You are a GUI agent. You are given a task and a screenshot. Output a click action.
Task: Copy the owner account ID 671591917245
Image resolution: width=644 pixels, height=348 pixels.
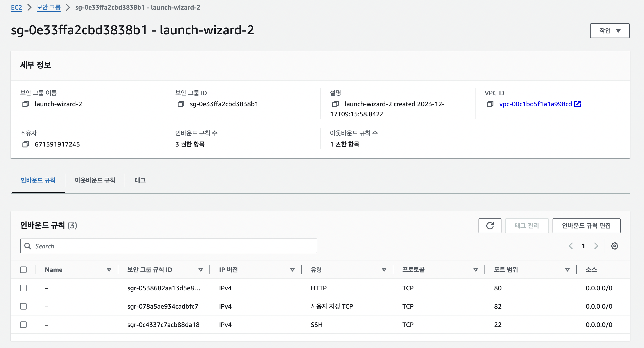pyautogui.click(x=25, y=144)
